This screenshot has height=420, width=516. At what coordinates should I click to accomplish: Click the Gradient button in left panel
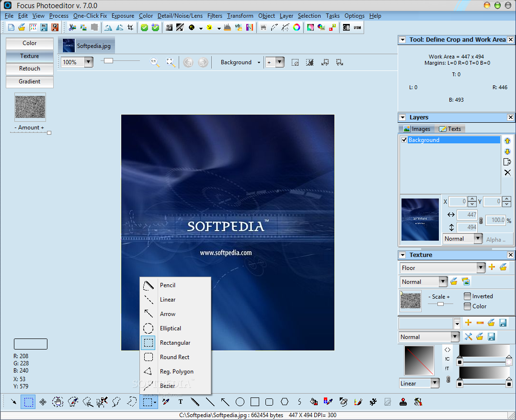30,82
